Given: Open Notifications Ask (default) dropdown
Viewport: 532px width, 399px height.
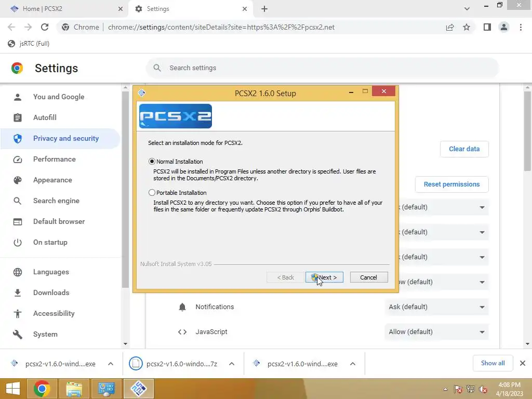Looking at the screenshot, I should click(x=436, y=307).
